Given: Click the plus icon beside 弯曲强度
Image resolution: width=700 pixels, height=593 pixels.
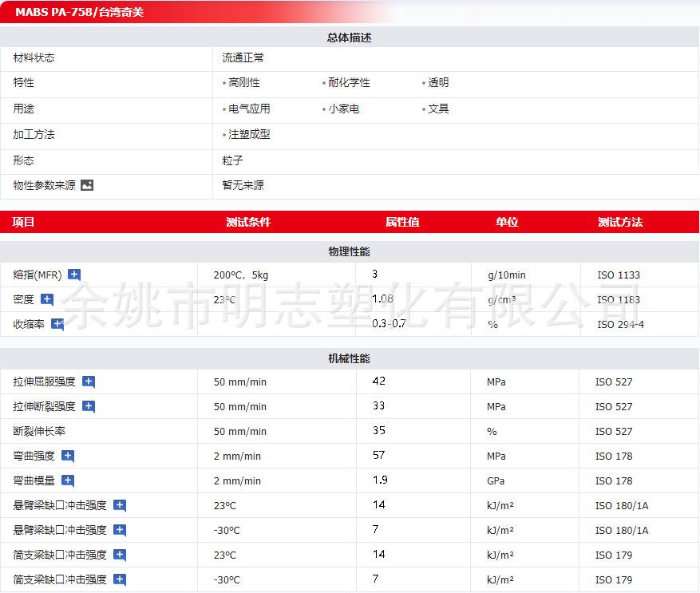Looking at the screenshot, I should tap(68, 456).
